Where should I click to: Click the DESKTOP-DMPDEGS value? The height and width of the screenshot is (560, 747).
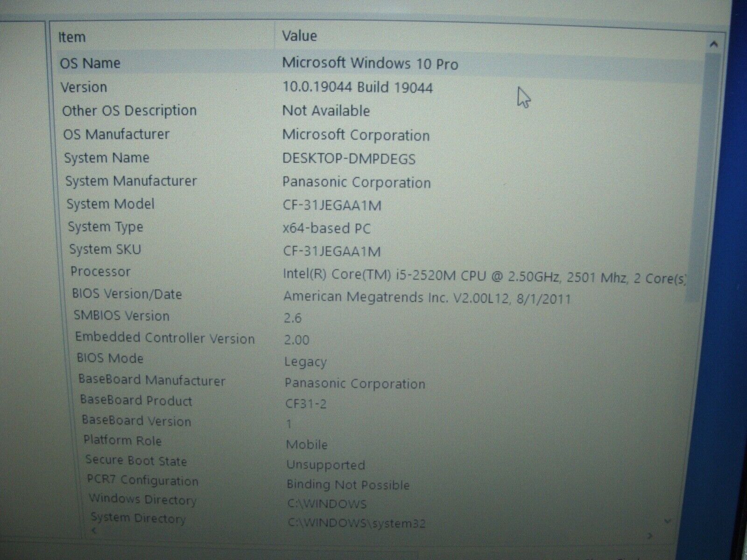pos(349,159)
